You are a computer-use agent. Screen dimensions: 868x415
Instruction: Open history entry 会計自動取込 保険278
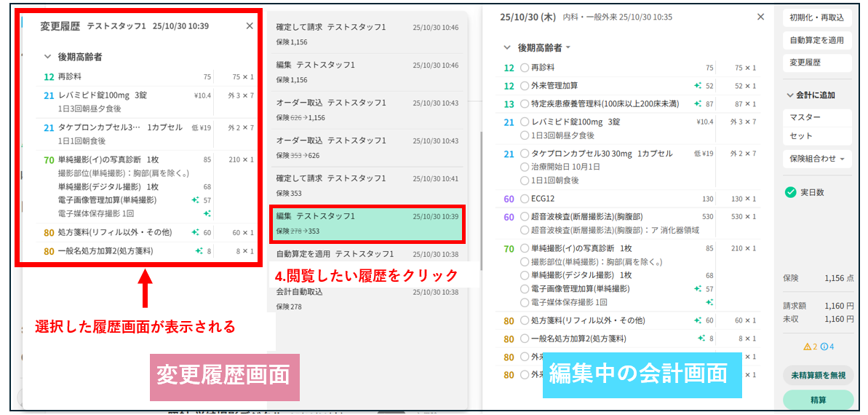pyautogui.click(x=367, y=299)
